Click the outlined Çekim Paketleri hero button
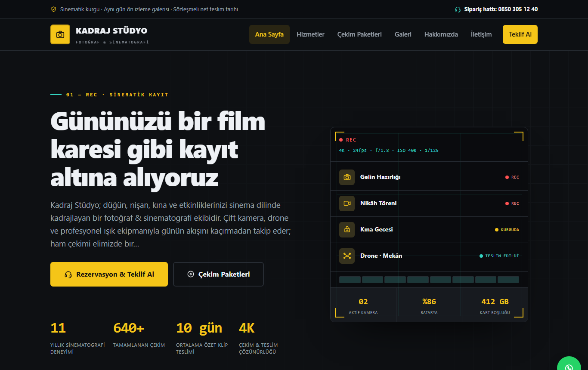 coord(218,274)
